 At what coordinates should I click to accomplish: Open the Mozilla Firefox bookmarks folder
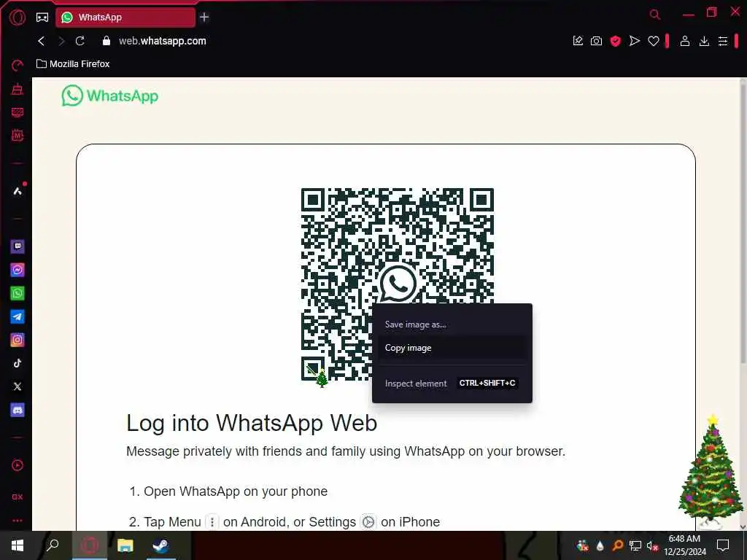point(74,64)
